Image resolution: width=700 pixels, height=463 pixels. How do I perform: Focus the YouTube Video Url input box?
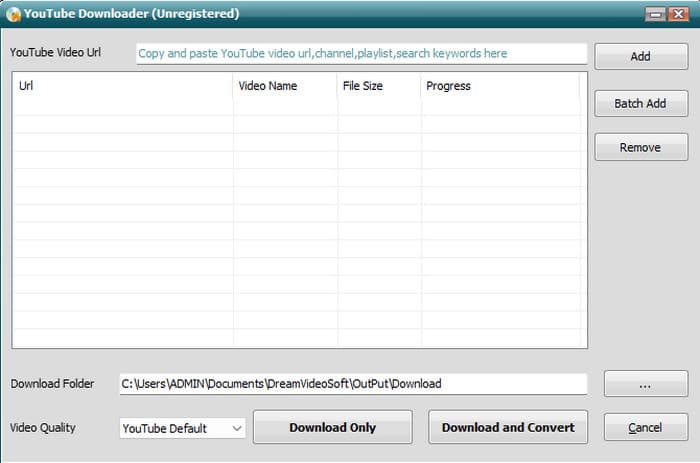361,54
